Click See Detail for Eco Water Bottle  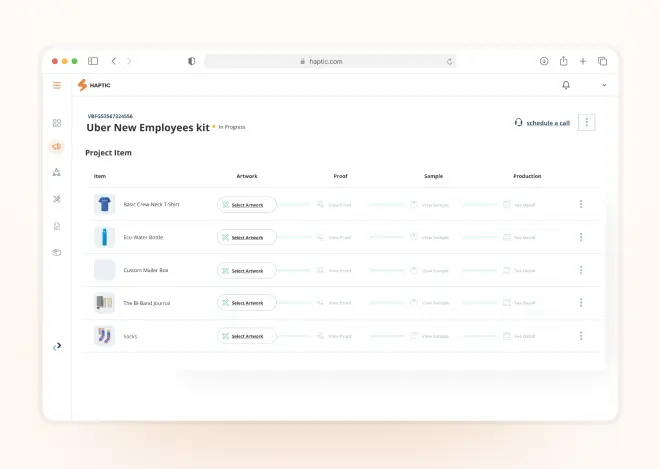pos(519,237)
